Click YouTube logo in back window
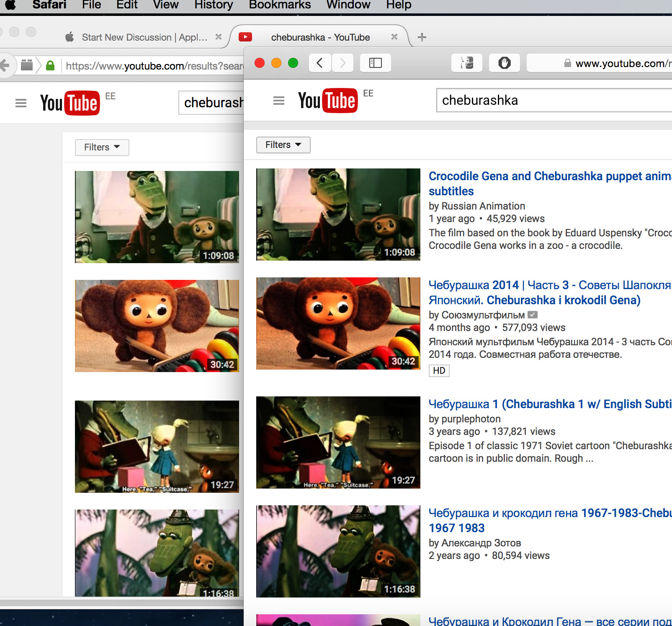The width and height of the screenshot is (672, 626). [x=70, y=103]
